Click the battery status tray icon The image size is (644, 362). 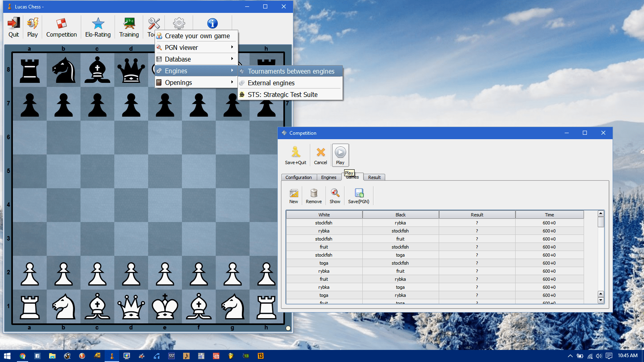(580, 356)
